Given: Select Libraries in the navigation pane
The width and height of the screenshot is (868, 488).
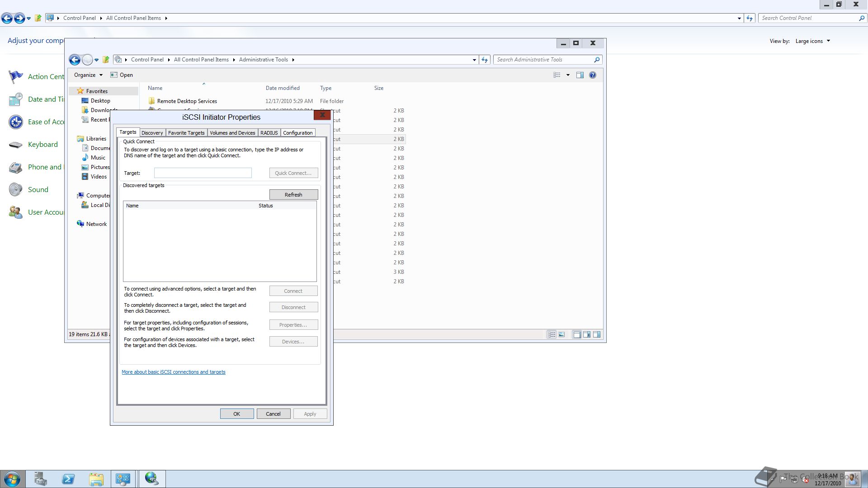Looking at the screenshot, I should (x=96, y=139).
